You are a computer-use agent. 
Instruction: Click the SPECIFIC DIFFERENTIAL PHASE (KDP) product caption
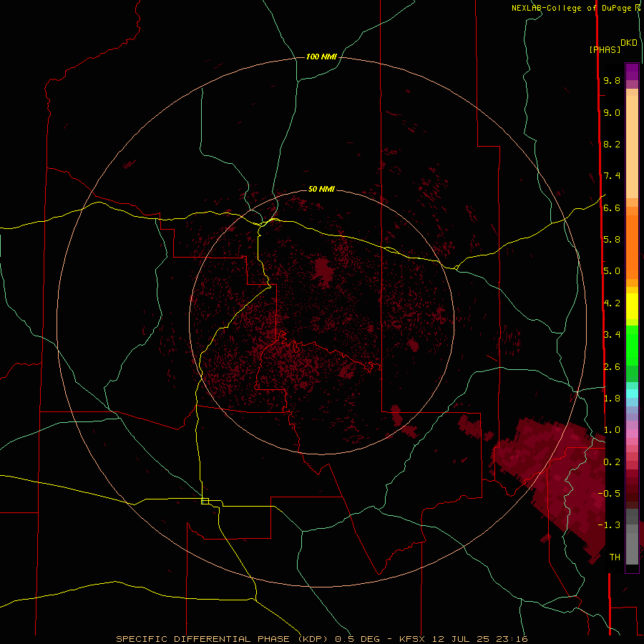tap(223, 639)
